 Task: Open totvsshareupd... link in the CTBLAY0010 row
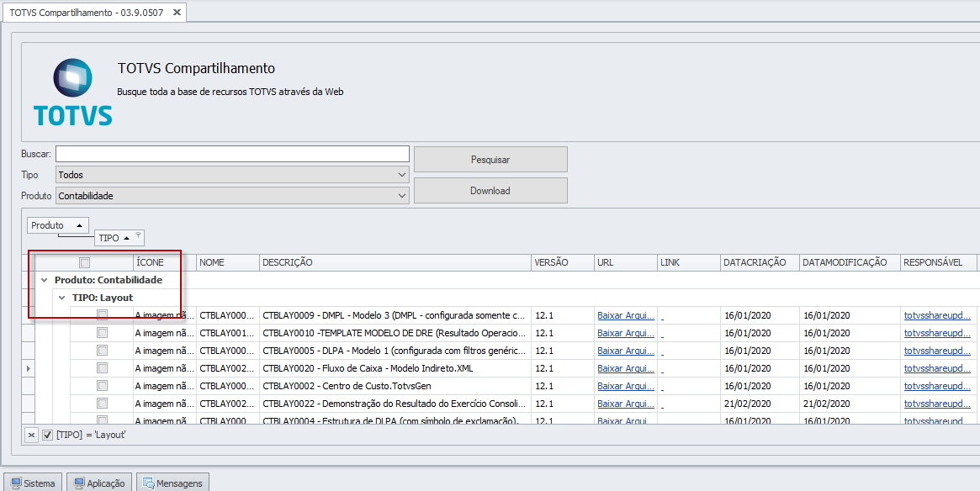[x=937, y=333]
